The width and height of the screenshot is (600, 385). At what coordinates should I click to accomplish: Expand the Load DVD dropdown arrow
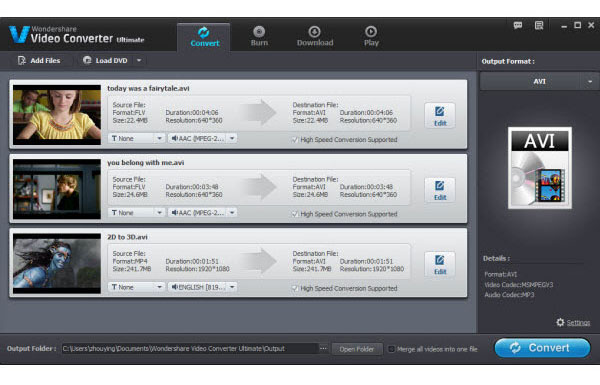pyautogui.click(x=139, y=60)
